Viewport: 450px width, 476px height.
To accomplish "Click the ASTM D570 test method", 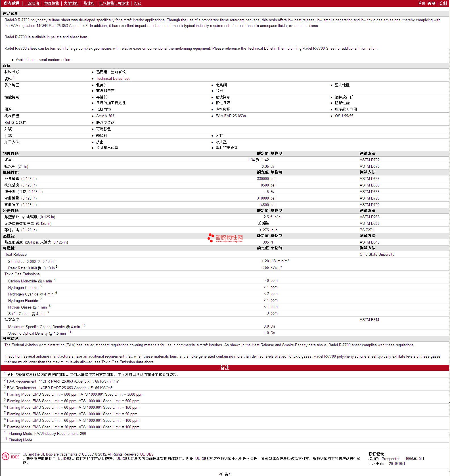I will coord(369,167).
